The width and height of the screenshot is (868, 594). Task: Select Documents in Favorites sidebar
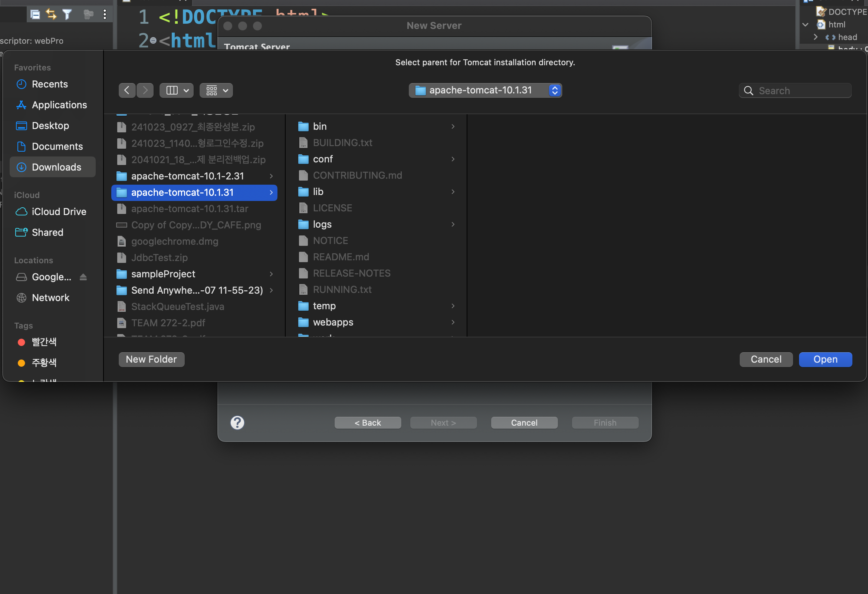click(x=53, y=146)
